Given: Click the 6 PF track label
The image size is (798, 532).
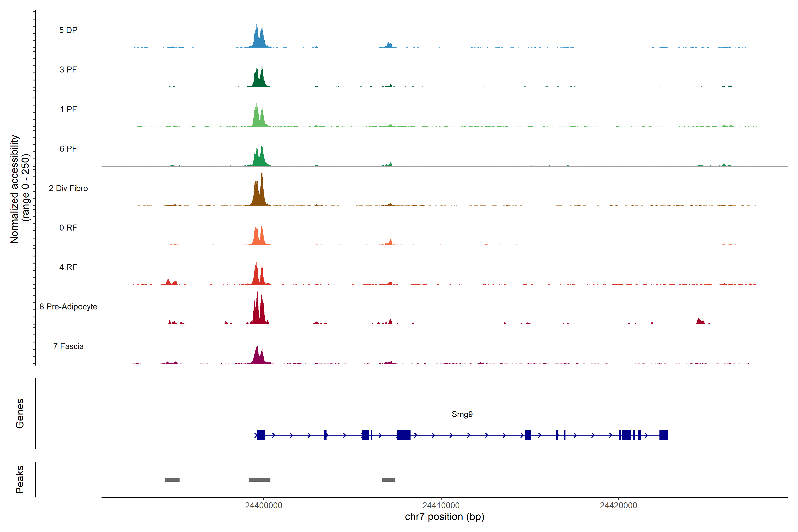Looking at the screenshot, I should [68, 149].
